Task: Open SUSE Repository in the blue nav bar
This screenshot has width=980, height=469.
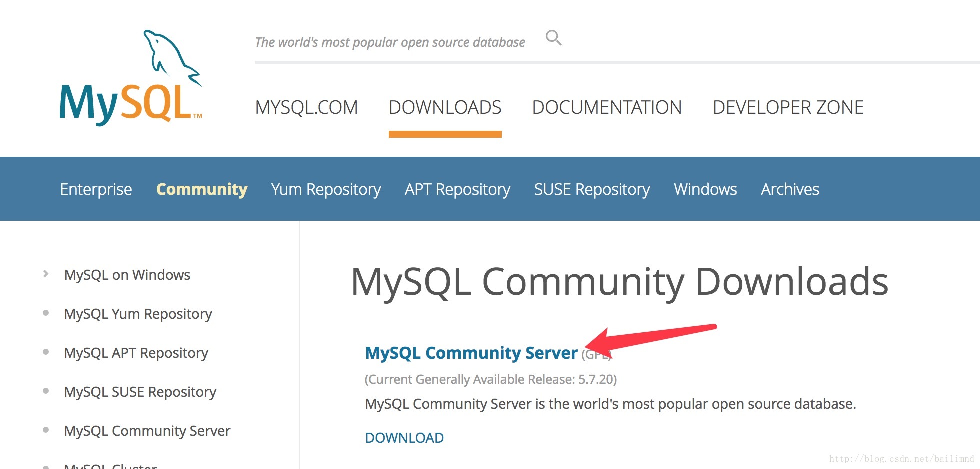Action: pos(592,190)
